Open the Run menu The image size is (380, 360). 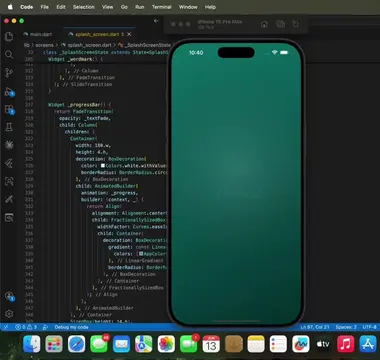tap(140, 7)
